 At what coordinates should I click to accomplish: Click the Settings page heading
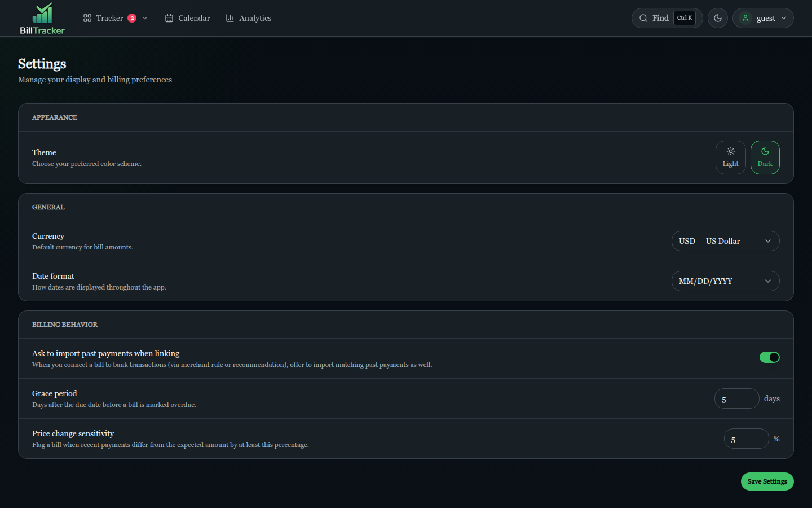pos(42,64)
